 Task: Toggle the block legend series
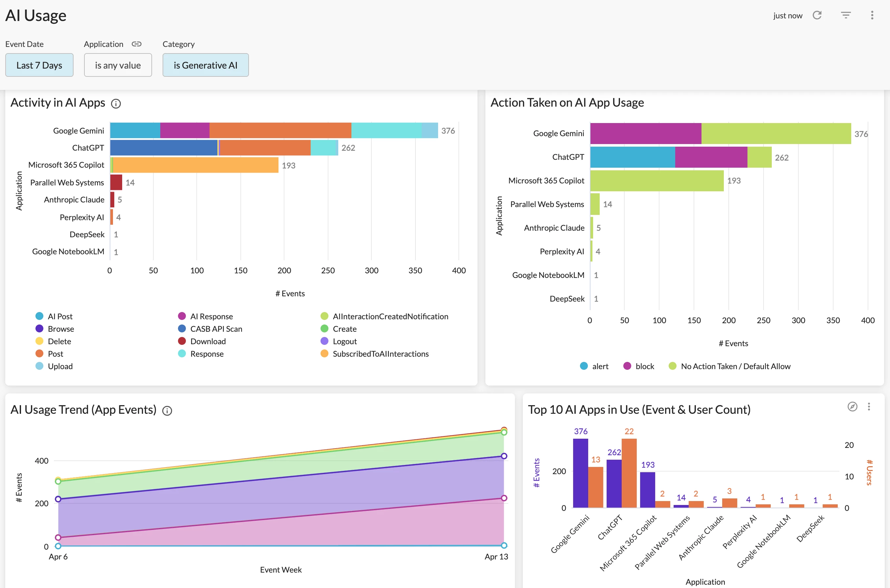(x=644, y=367)
